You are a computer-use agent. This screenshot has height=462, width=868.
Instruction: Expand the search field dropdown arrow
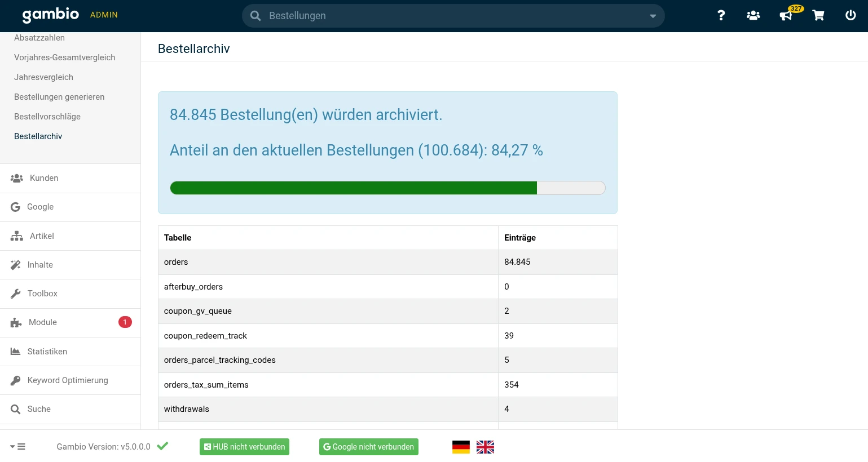tap(653, 16)
